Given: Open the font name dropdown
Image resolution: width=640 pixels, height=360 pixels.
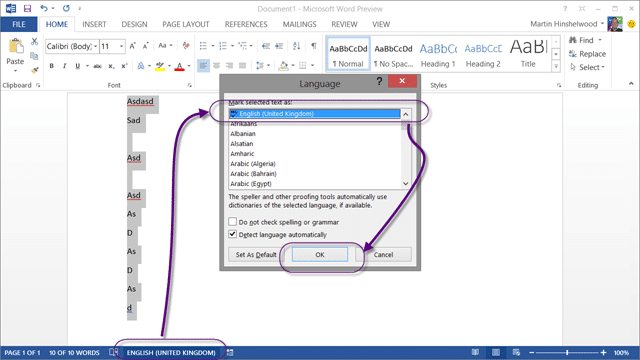Looking at the screenshot, I should [96, 46].
